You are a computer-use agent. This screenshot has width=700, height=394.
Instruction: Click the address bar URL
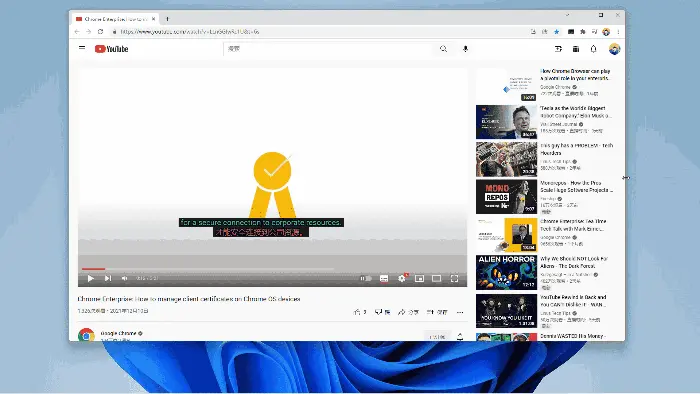click(190, 32)
